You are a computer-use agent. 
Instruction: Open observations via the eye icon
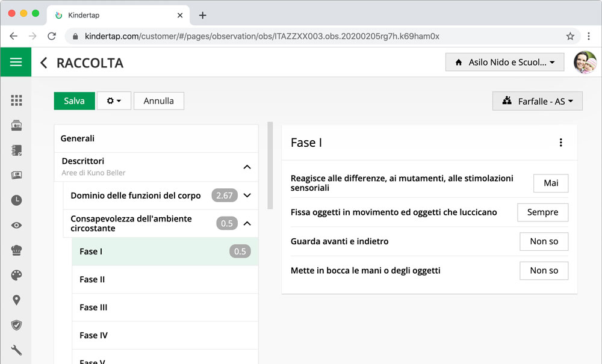16,226
